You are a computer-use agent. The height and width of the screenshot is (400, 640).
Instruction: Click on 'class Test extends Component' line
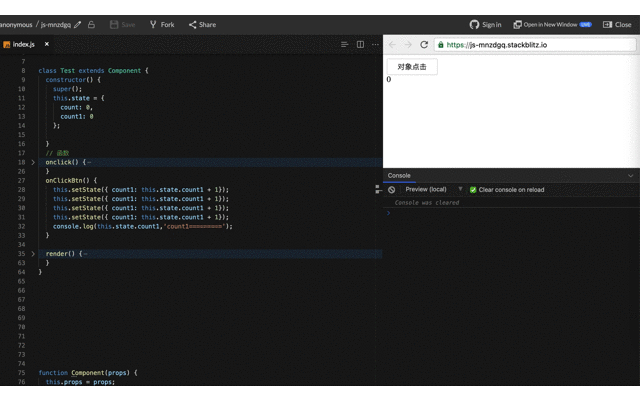pos(93,71)
